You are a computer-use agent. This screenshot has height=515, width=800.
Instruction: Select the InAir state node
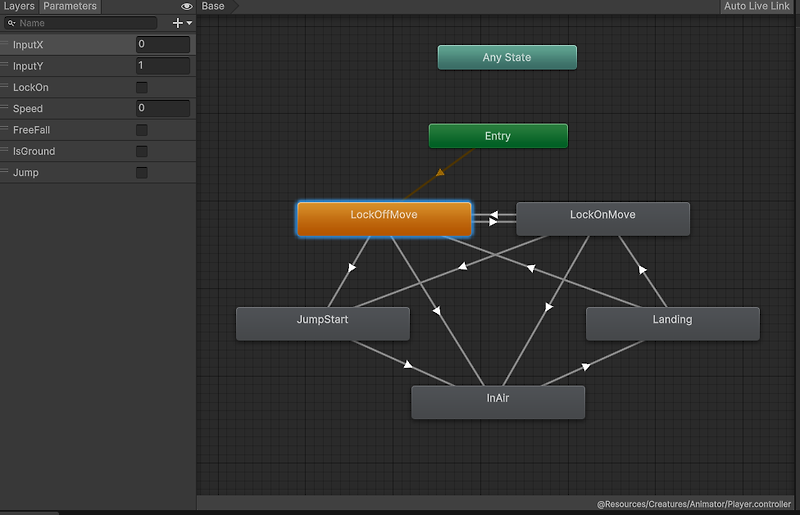pyautogui.click(x=498, y=402)
